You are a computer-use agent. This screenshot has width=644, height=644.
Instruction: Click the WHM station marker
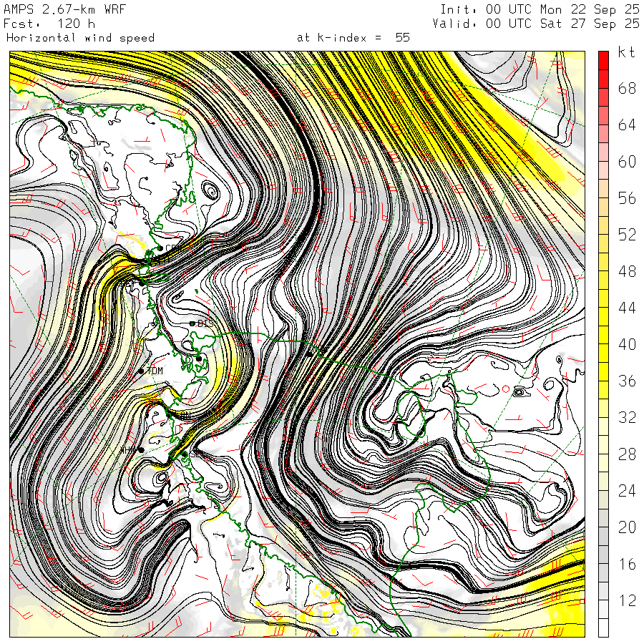tap(142, 449)
